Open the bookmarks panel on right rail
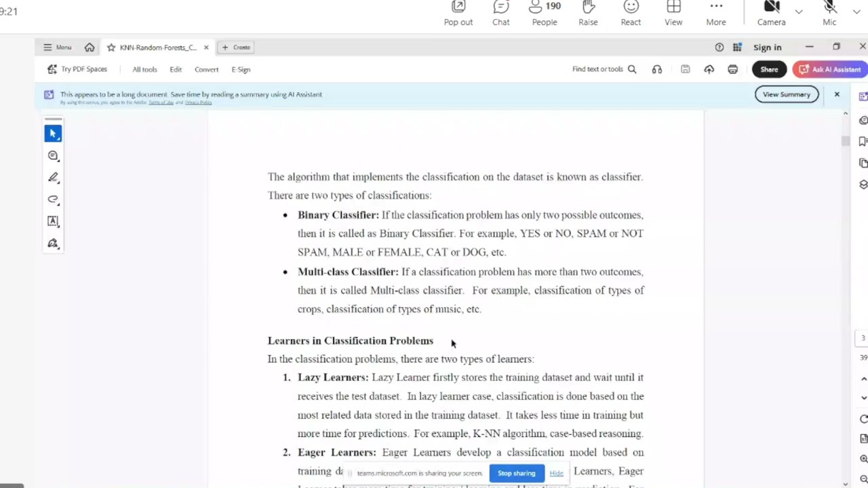868x488 pixels. tap(863, 141)
